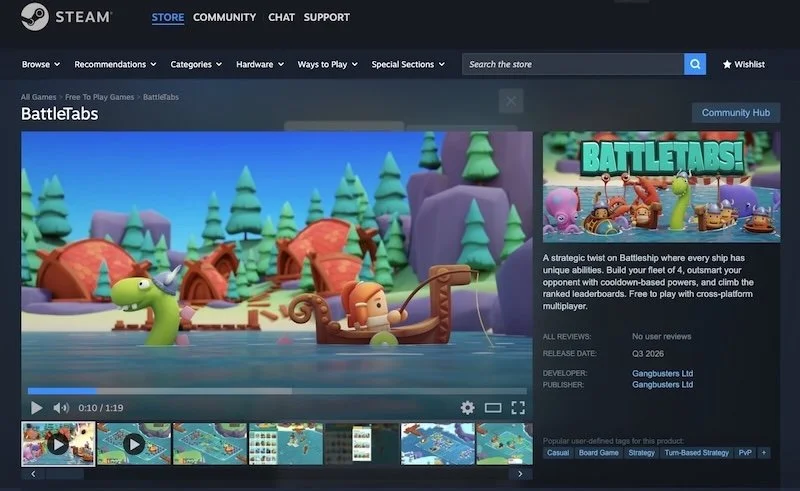
Task: Expand the Hardware dropdown
Action: pos(260,64)
